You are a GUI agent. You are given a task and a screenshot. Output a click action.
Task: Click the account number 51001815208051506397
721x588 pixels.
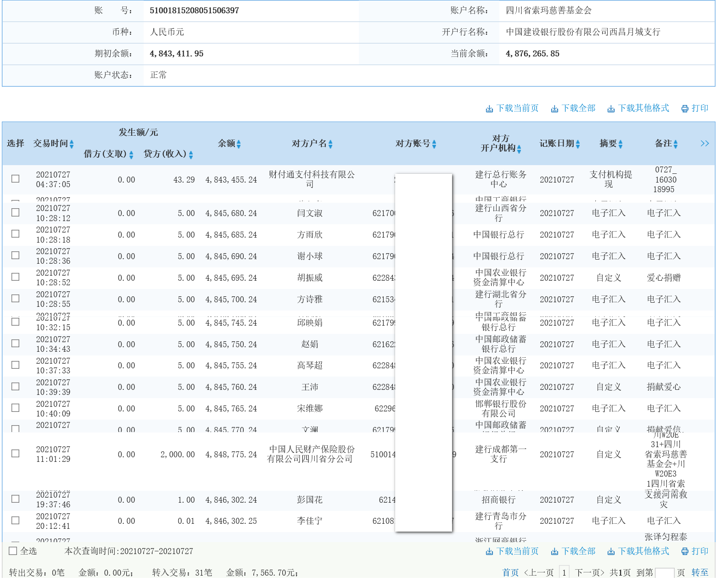tap(194, 11)
